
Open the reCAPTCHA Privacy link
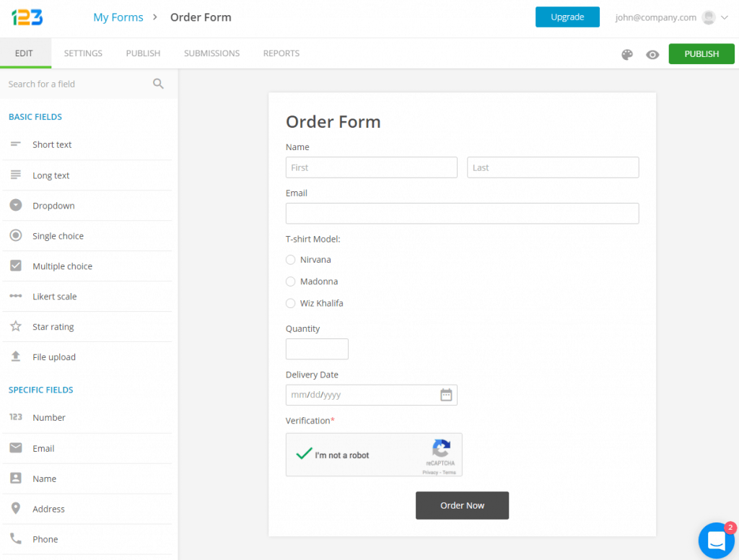pyautogui.click(x=429, y=473)
